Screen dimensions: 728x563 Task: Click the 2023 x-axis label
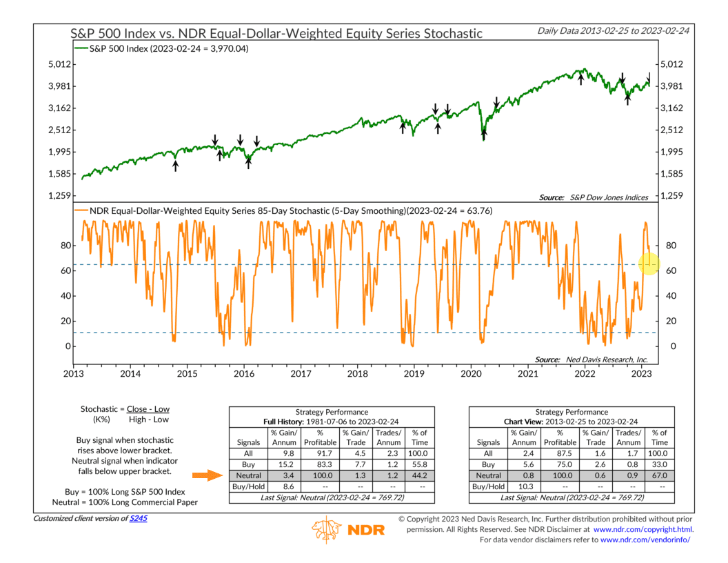click(641, 373)
